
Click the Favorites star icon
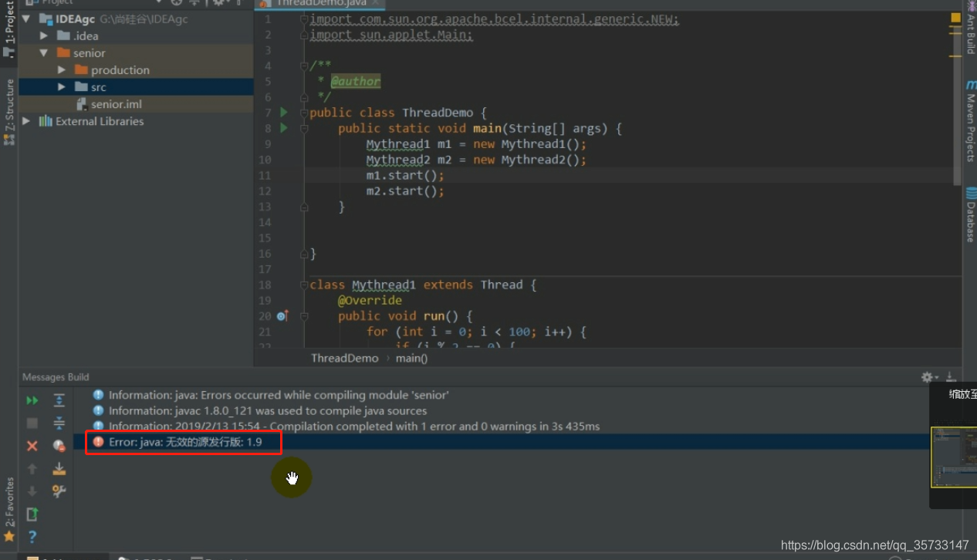click(9, 536)
